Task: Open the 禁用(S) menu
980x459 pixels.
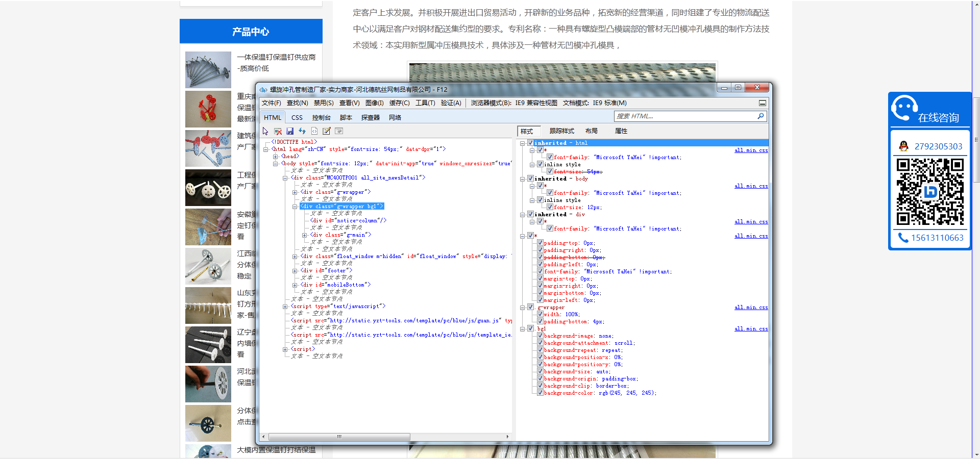Action: (x=324, y=103)
